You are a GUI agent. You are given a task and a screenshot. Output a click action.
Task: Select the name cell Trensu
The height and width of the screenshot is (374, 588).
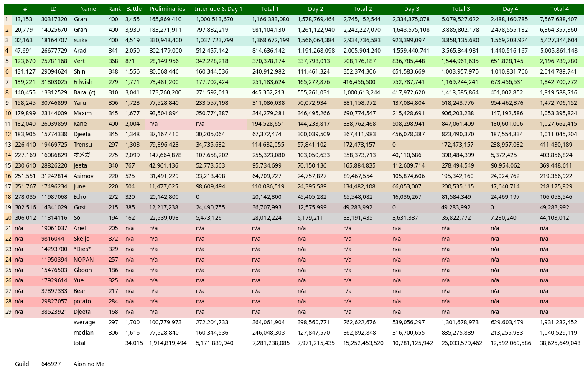coord(82,145)
